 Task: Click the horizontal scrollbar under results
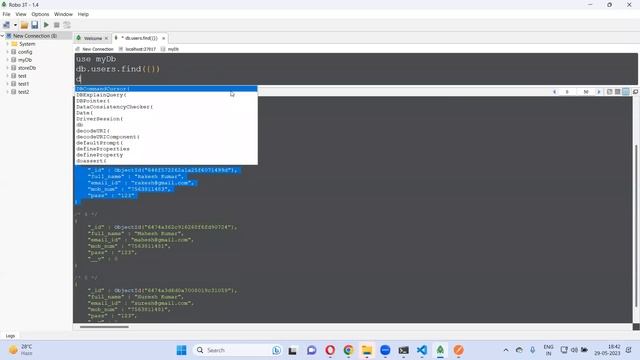pos(104,327)
